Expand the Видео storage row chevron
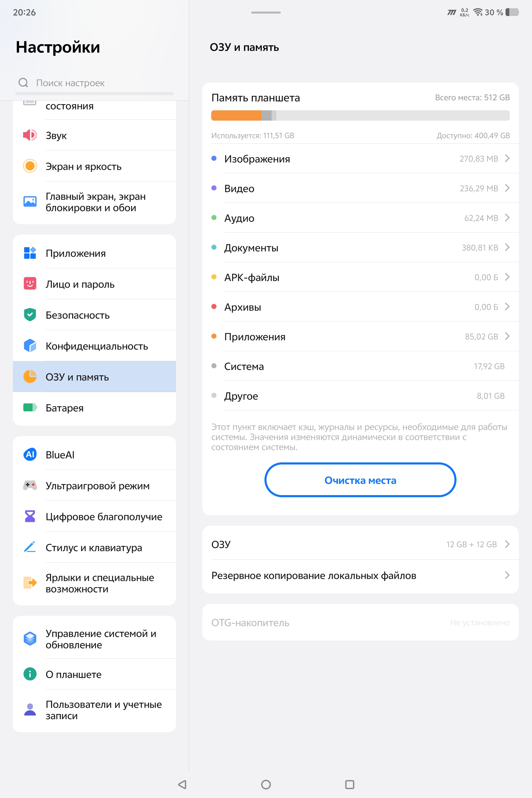The image size is (532, 798). tap(507, 188)
